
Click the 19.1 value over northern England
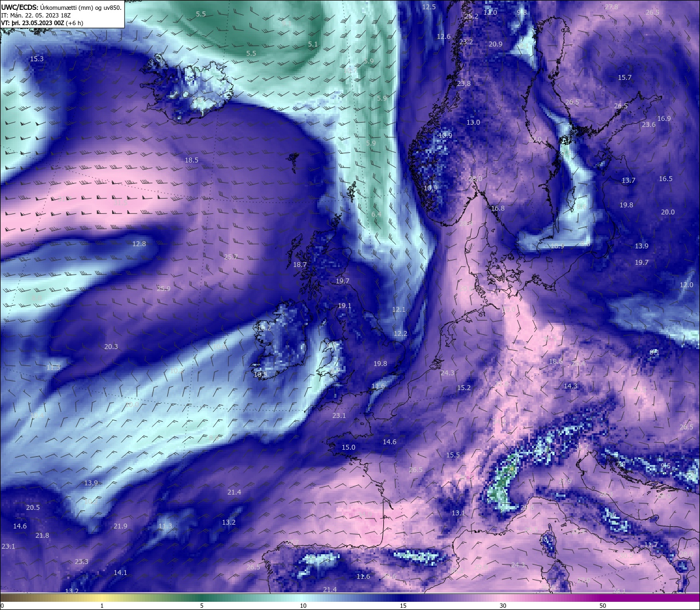pyautogui.click(x=345, y=306)
